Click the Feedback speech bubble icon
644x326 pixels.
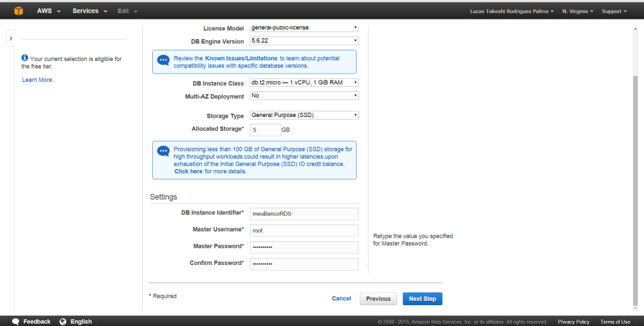(16, 322)
